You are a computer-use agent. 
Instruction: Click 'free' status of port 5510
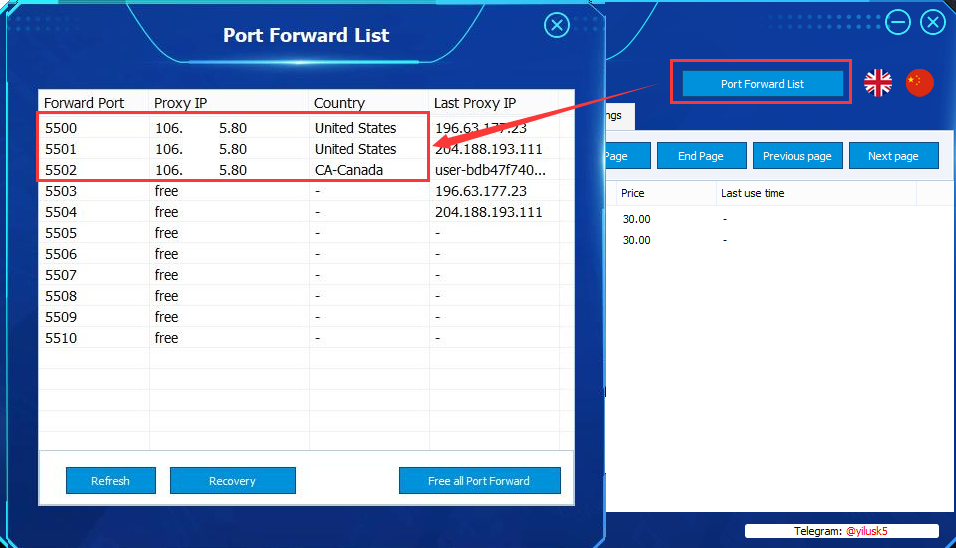point(166,338)
